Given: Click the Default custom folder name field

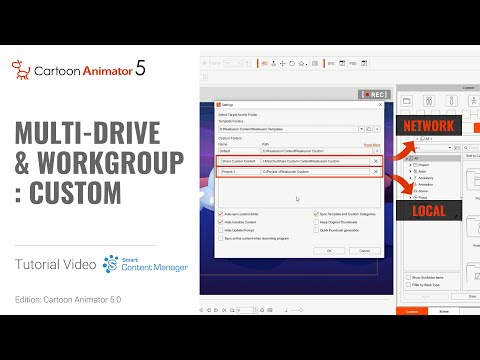Looking at the screenshot, I should click(239, 151).
